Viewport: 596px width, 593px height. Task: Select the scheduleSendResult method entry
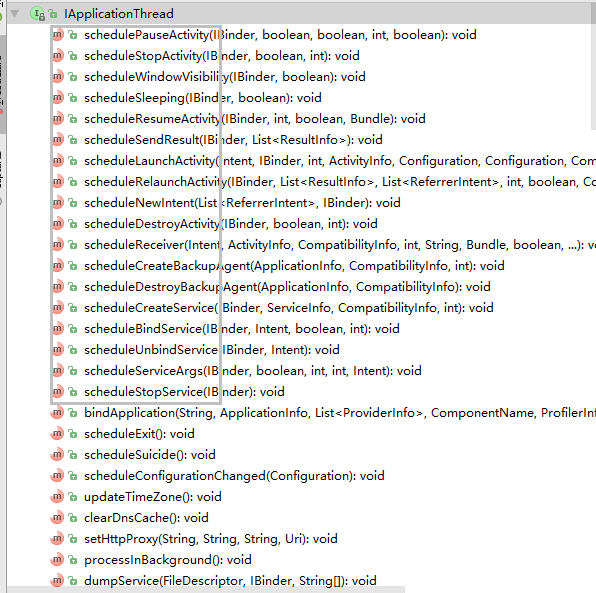coord(233,140)
